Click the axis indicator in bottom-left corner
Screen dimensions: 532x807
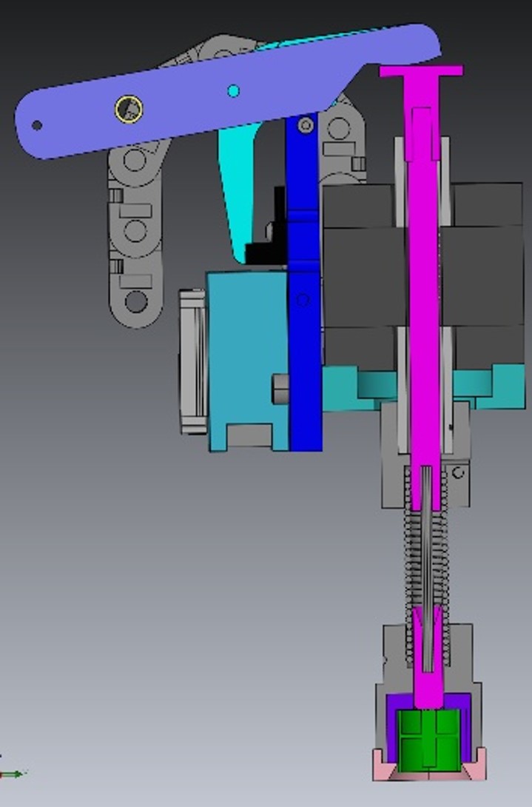tap(11, 774)
